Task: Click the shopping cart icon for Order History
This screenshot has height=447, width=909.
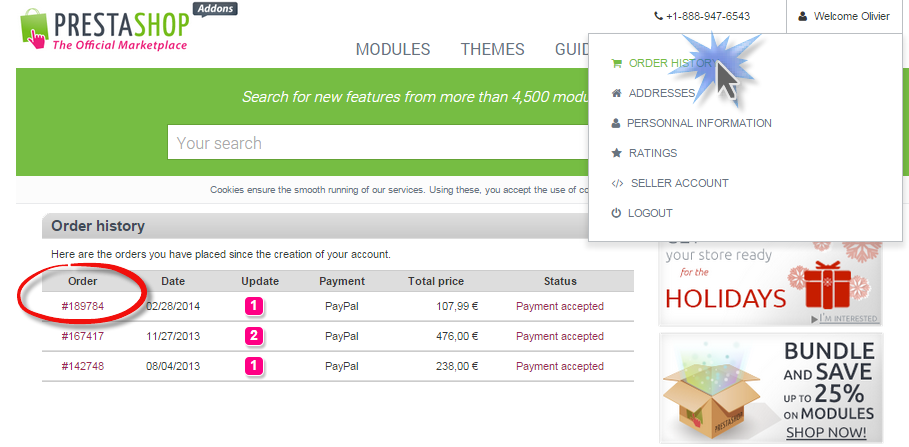Action: point(617,63)
